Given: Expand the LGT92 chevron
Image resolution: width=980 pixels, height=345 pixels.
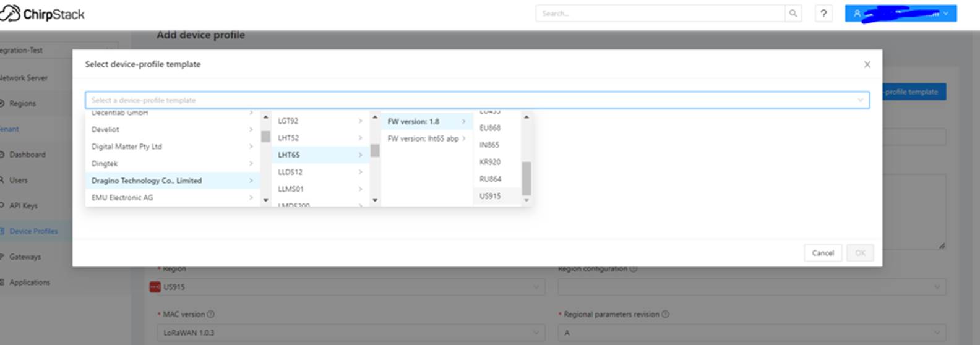Looking at the screenshot, I should click(x=361, y=121).
